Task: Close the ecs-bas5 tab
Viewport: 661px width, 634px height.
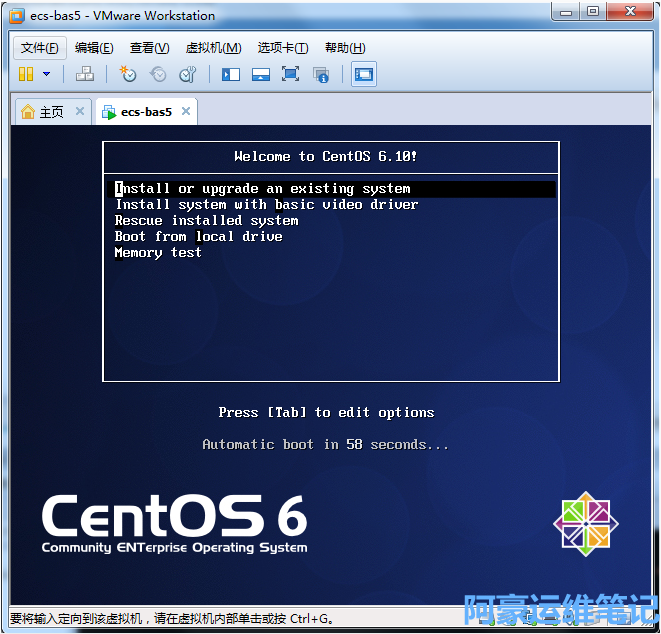Action: (186, 111)
